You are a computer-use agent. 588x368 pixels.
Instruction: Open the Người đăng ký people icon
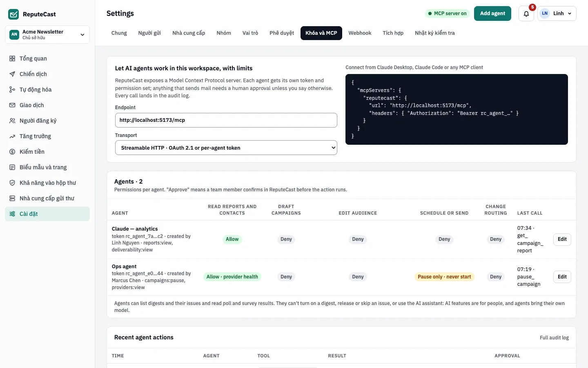(x=12, y=121)
